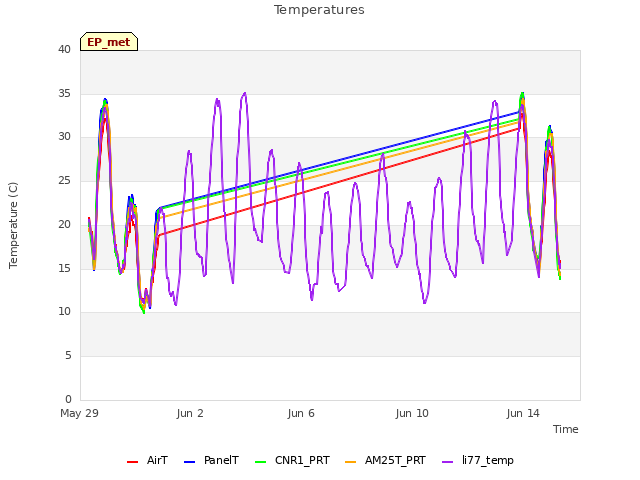Click the green CNR1_PRT legend color marker
This screenshot has width=640, height=480.
click(260, 462)
